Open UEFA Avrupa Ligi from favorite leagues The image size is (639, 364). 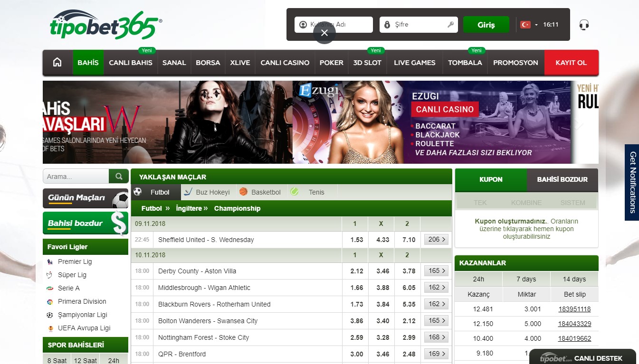[84, 328]
